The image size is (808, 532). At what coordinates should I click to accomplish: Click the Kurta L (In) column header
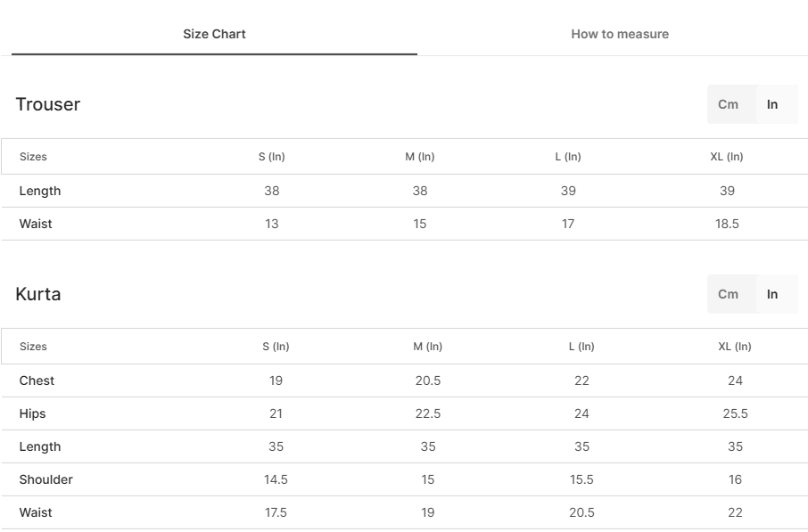[x=581, y=347]
